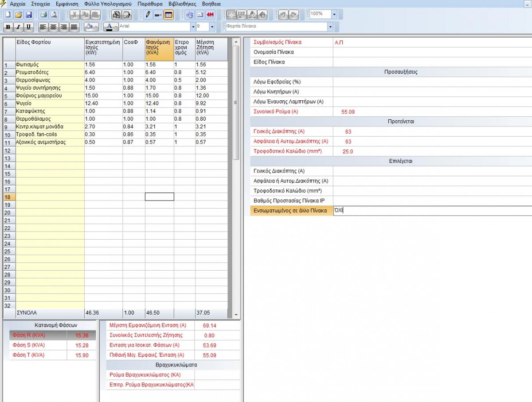
Task: Open a file with the folder icon
Action: click(x=18, y=15)
